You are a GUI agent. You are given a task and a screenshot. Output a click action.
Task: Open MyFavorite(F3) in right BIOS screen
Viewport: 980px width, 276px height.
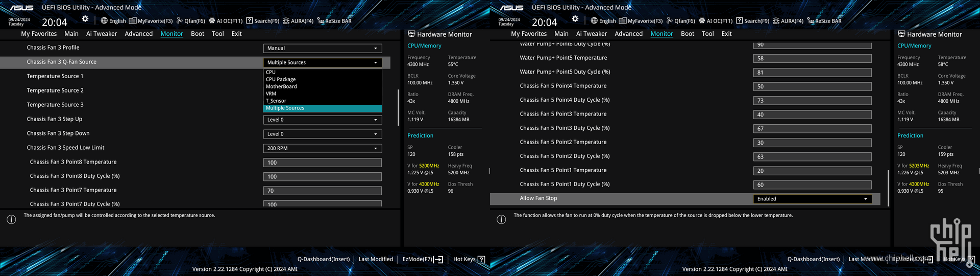pyautogui.click(x=641, y=21)
